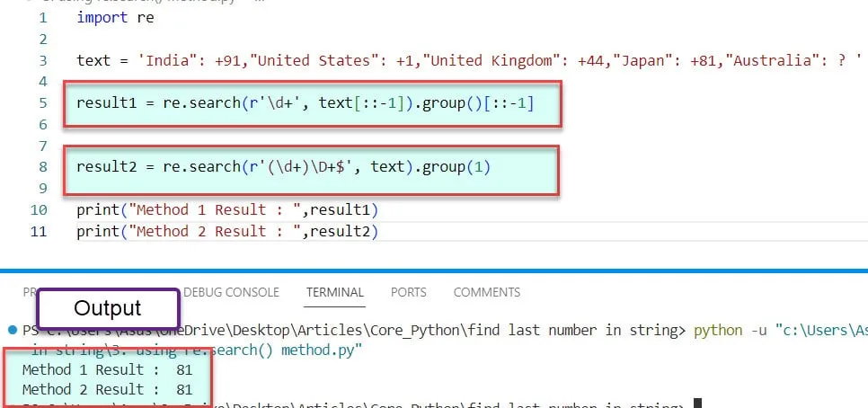Show the COMMENTS panel tab
The image size is (868, 408).
tap(486, 292)
